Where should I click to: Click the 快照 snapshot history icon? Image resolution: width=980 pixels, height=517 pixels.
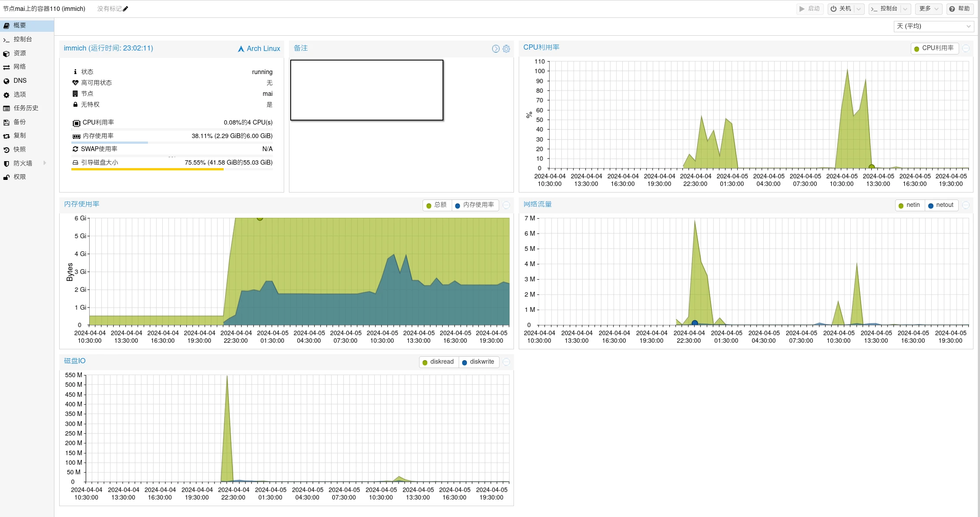pos(7,150)
